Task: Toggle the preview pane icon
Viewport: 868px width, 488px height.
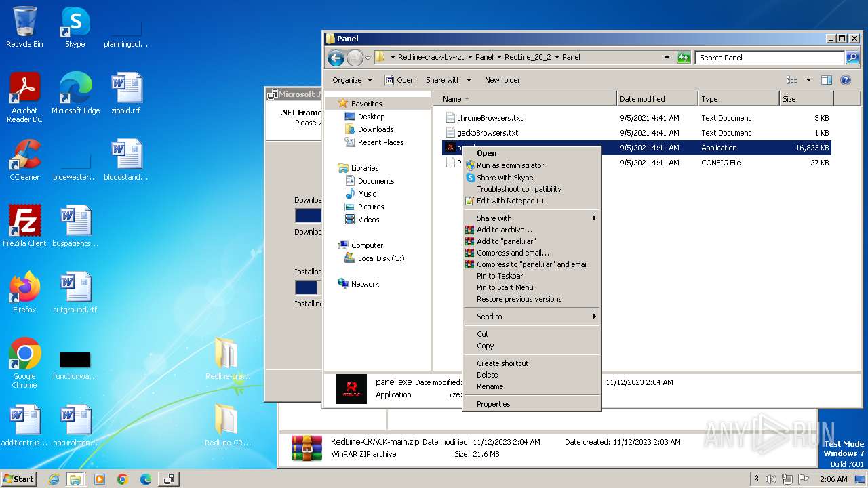Action: 826,80
